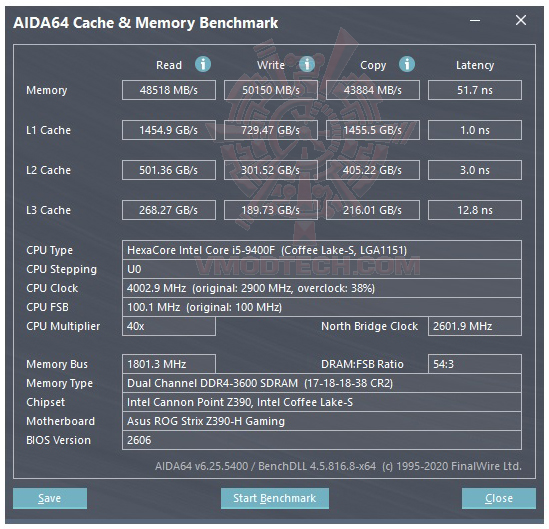Image resolution: width=549 pixels, height=529 pixels.
Task: Click the Read column info icon
Action: coord(203,64)
